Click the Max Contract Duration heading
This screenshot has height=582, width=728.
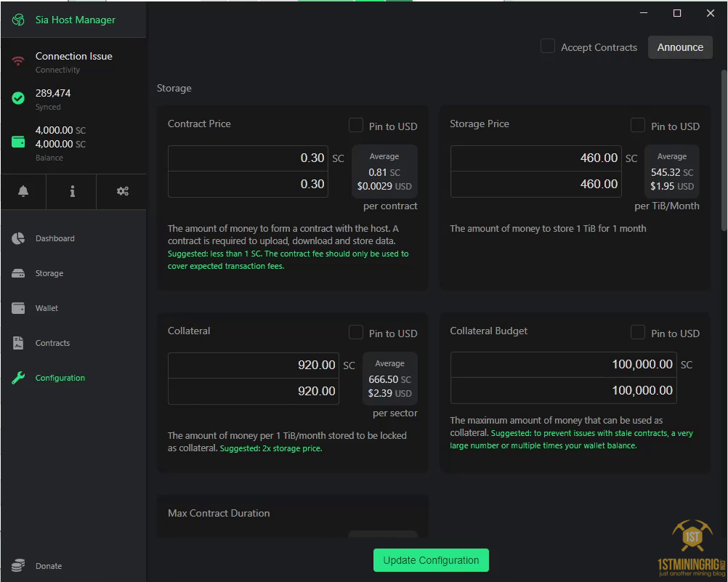point(219,513)
